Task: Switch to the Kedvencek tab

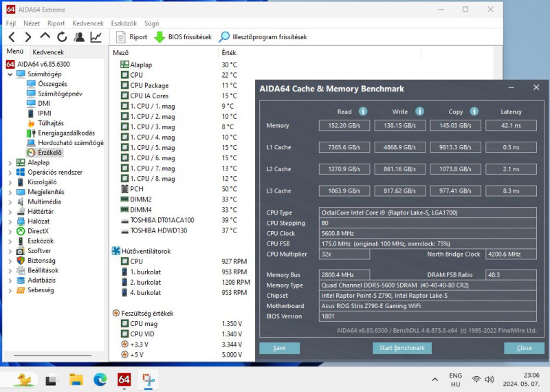Action: (x=48, y=52)
